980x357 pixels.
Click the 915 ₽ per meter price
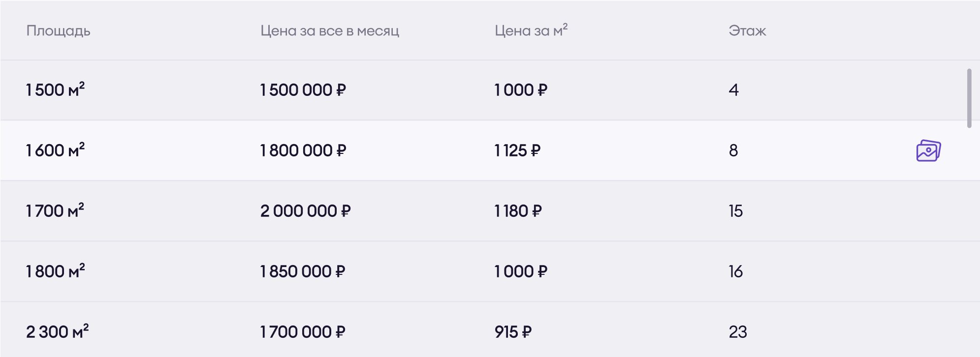tap(513, 332)
